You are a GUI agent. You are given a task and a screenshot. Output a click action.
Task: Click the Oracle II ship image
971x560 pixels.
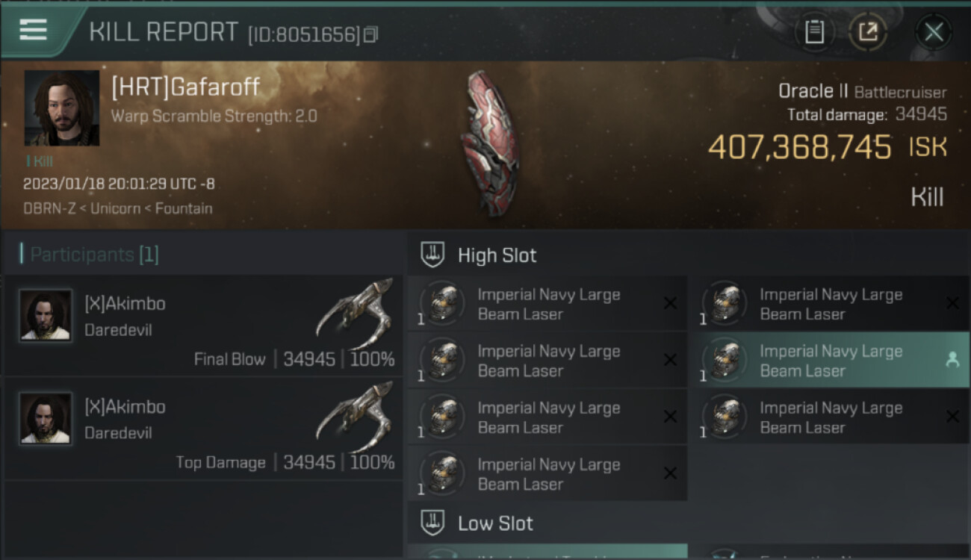coord(489,142)
